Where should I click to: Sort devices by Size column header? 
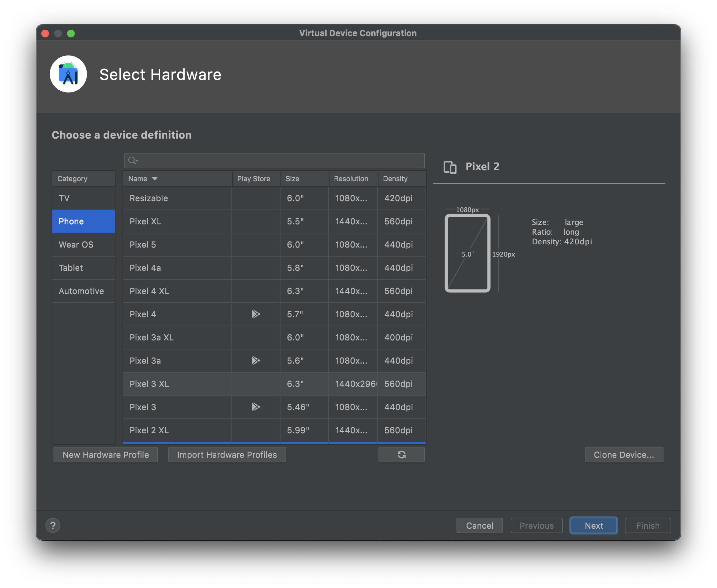click(292, 179)
